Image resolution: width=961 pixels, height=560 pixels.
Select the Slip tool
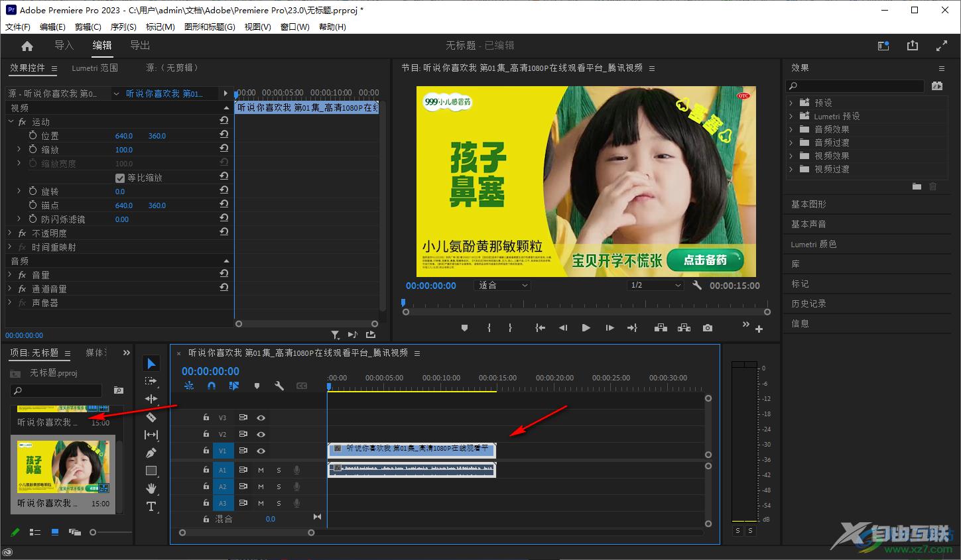point(151,435)
